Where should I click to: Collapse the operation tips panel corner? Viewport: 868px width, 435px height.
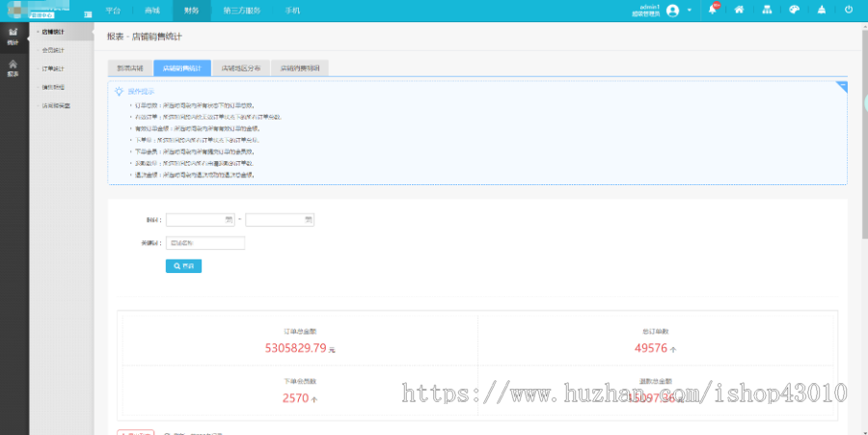click(x=843, y=87)
